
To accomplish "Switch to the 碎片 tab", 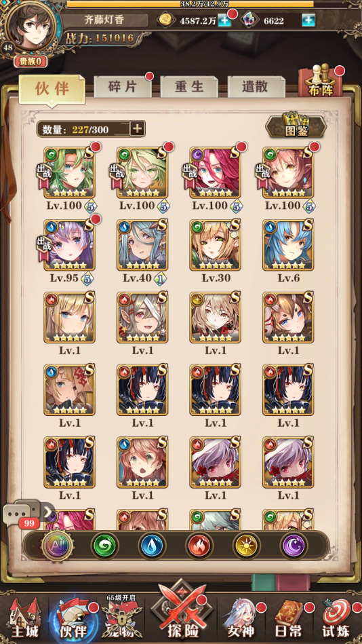I will [x=123, y=87].
